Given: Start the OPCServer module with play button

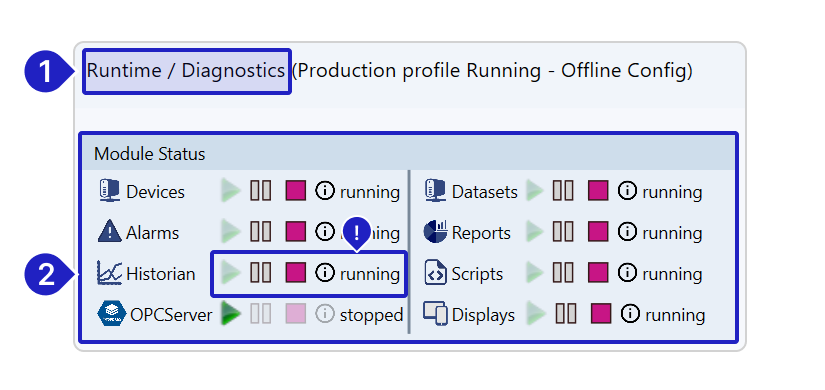Looking at the screenshot, I should point(230,314).
